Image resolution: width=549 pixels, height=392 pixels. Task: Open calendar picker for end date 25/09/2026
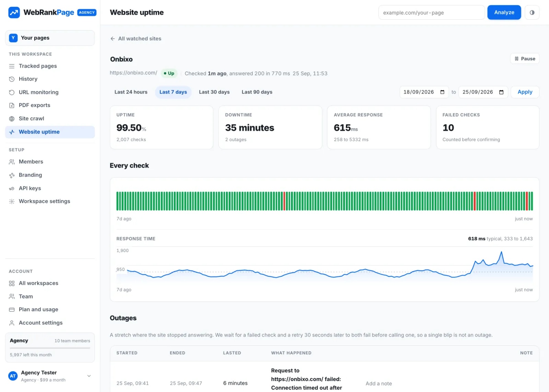501,92
